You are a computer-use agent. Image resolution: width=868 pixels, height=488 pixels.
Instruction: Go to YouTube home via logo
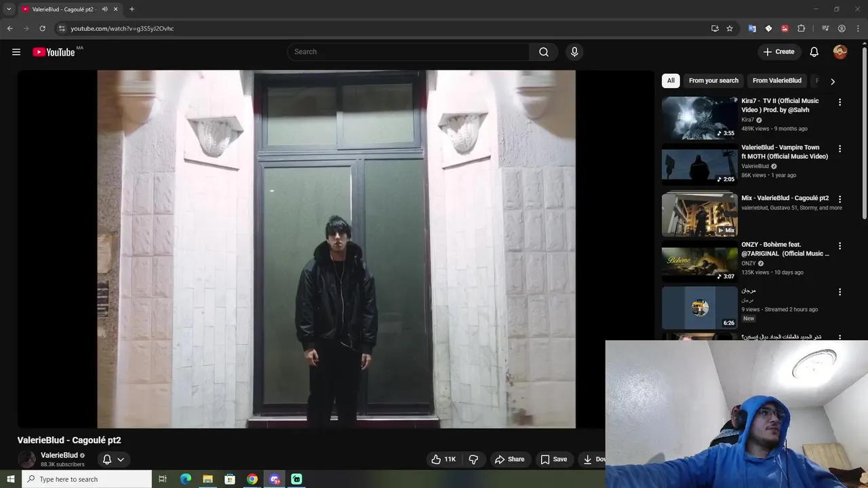(54, 52)
